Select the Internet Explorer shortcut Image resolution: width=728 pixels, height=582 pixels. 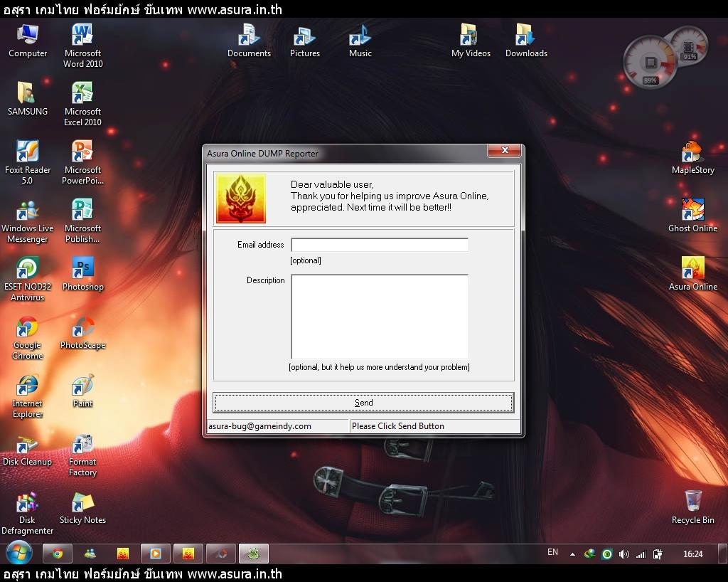[28, 396]
